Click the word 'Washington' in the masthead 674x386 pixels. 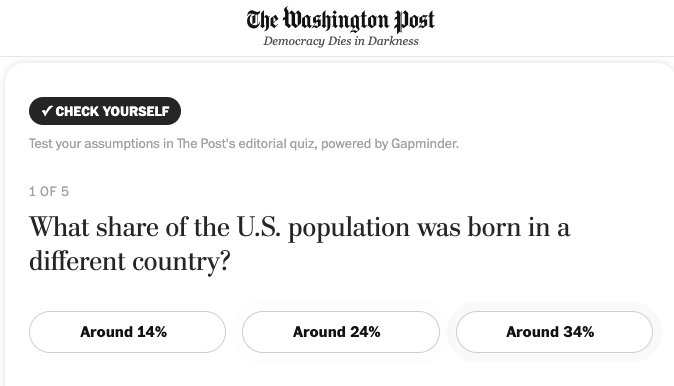click(x=336, y=20)
